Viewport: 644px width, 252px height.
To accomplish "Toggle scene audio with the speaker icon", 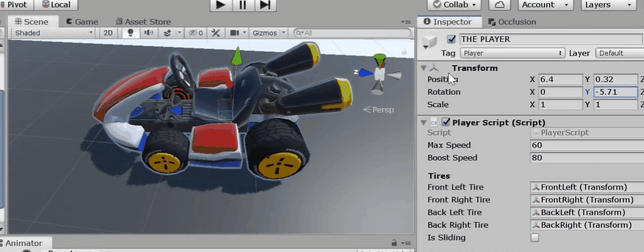I will [x=149, y=33].
